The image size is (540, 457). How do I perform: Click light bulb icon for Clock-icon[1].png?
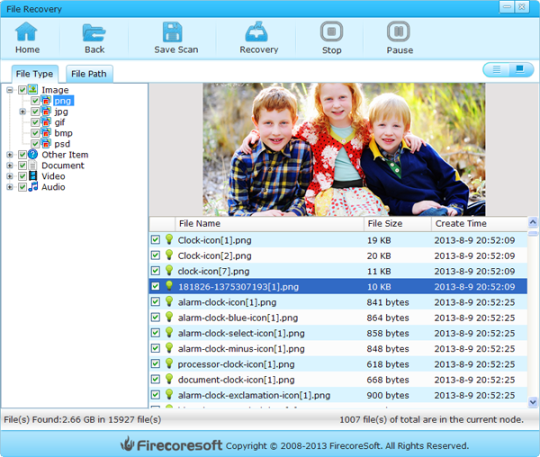click(x=169, y=239)
